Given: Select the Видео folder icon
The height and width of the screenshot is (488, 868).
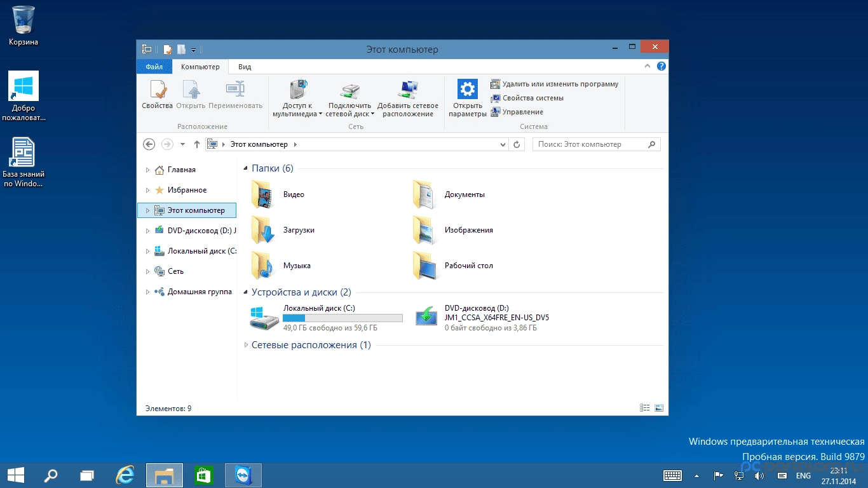Looking at the screenshot, I should (262, 194).
